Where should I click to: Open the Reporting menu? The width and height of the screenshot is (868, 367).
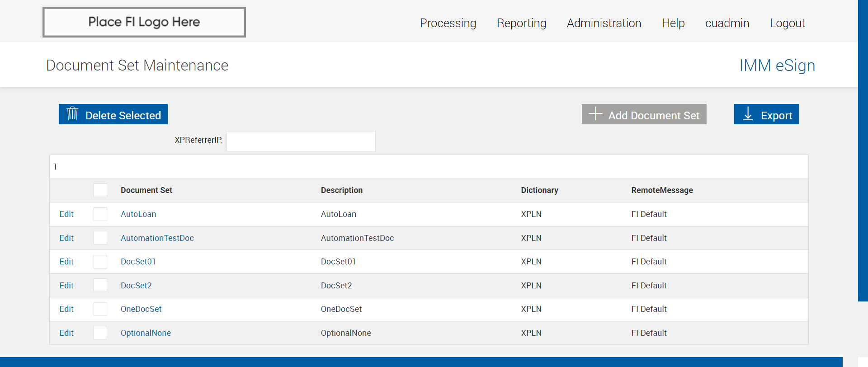[521, 23]
